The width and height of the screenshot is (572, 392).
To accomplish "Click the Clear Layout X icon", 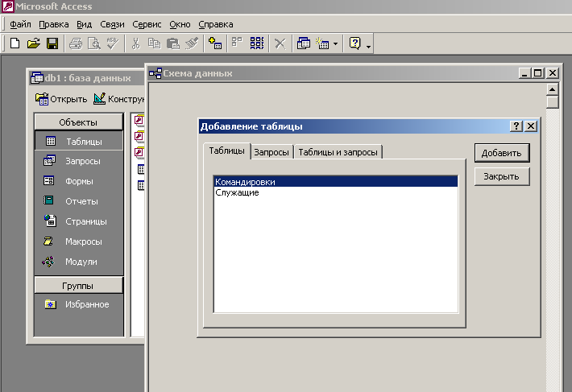I will 280,43.
